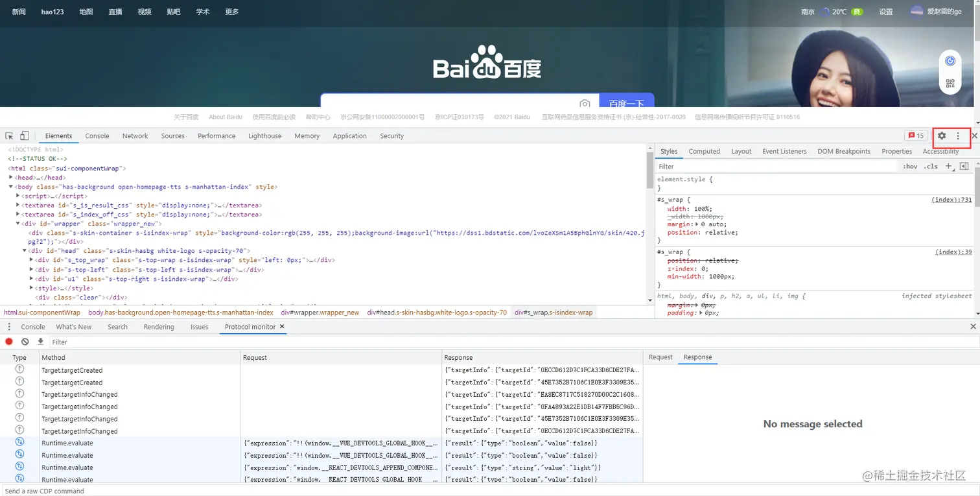This screenshot has width=980, height=496.
Task: Open the drawer three-dot menu beside Console
Action: pos(8,327)
